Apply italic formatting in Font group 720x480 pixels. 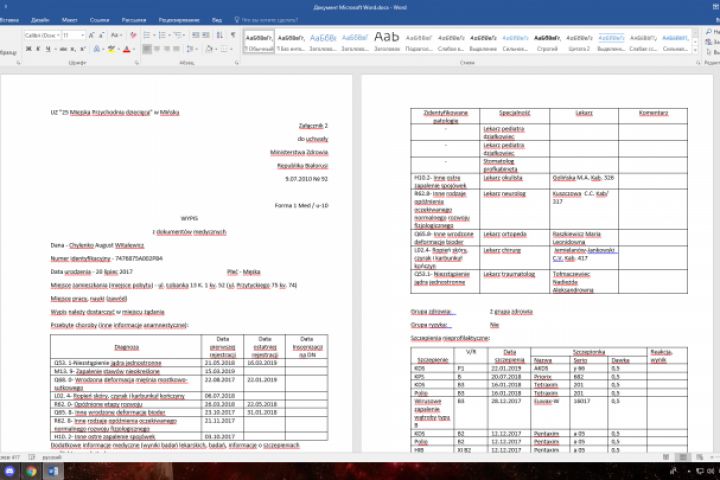click(x=38, y=49)
